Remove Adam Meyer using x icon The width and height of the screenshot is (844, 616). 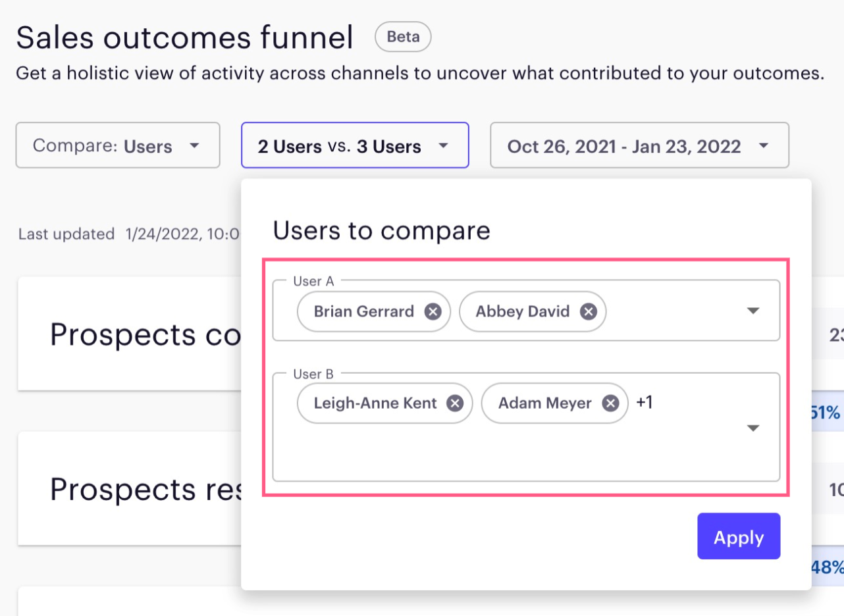[x=610, y=403]
